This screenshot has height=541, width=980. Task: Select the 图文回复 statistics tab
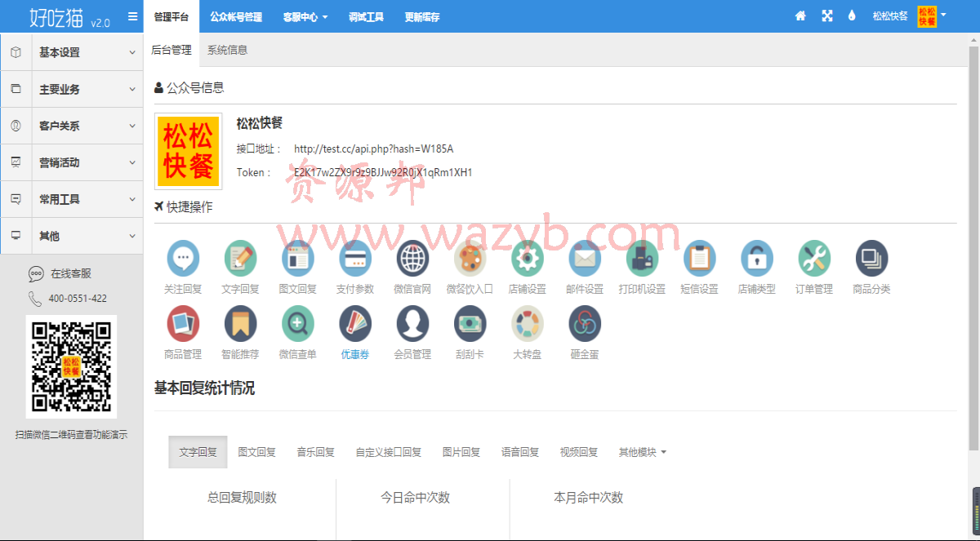pyautogui.click(x=257, y=452)
